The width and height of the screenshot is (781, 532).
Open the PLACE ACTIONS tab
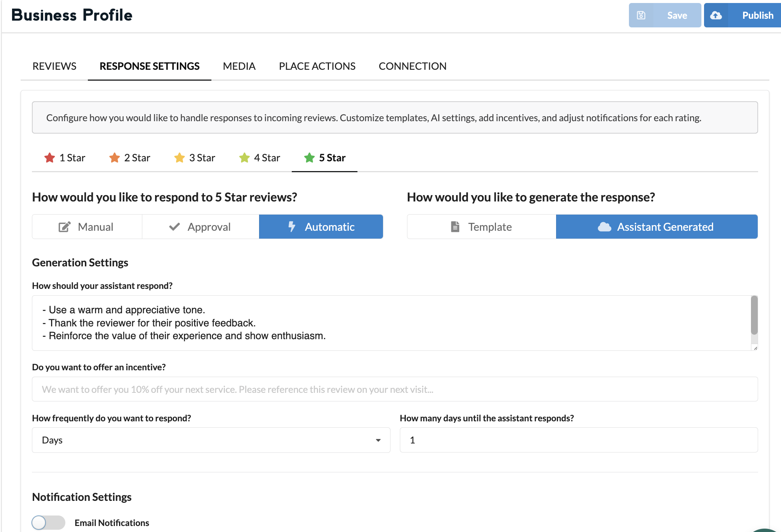[x=317, y=66]
